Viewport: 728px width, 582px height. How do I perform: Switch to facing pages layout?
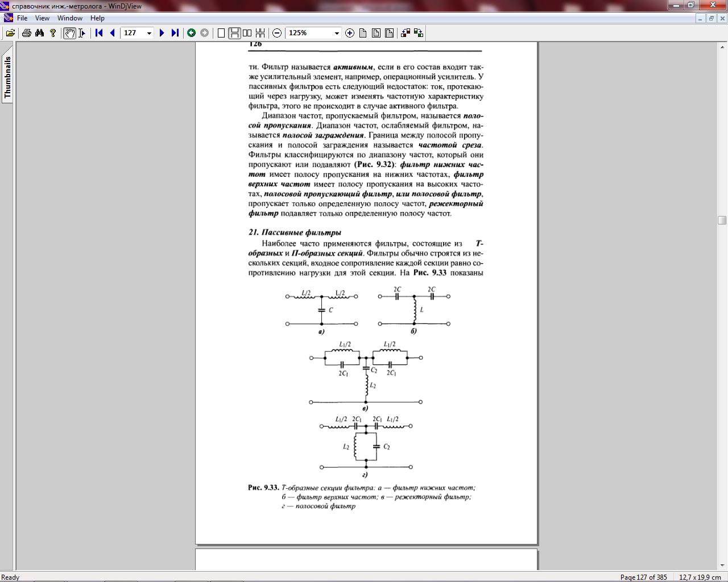pos(247,33)
